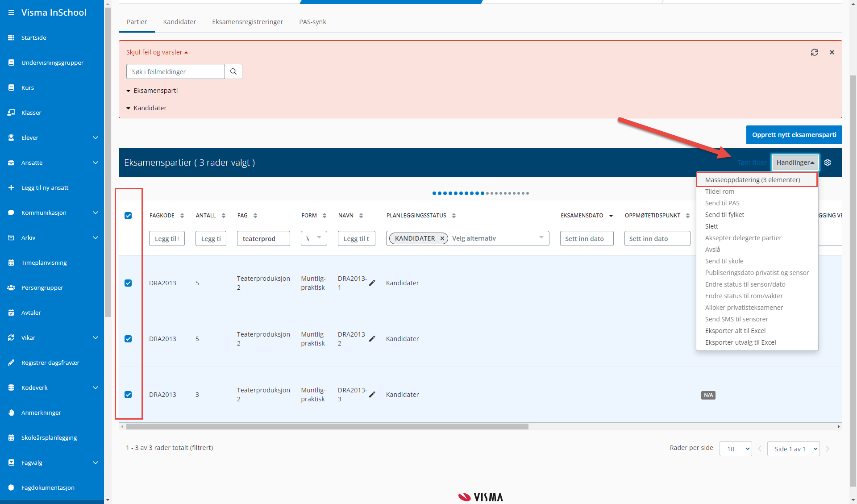The image size is (857, 504).
Task: Open the FORM filter dropdown
Action: pos(314,238)
